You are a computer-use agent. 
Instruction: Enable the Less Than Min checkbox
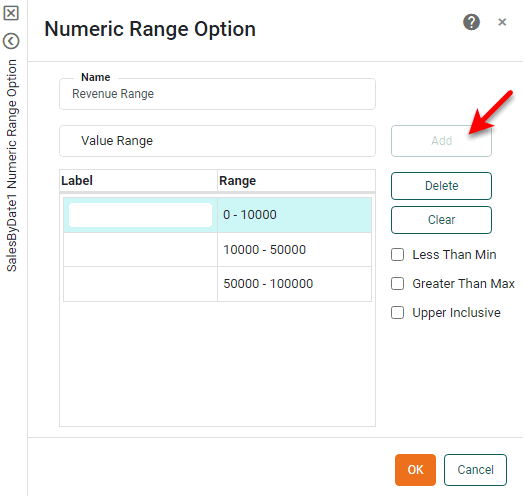(x=398, y=255)
